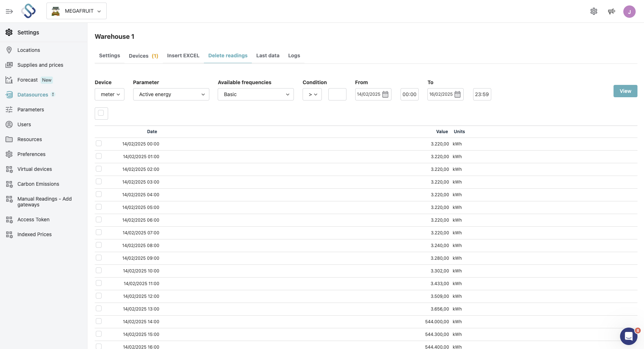The image size is (644, 349).
Task: Click the To date 16/02/2025 field
Action: [x=446, y=94]
